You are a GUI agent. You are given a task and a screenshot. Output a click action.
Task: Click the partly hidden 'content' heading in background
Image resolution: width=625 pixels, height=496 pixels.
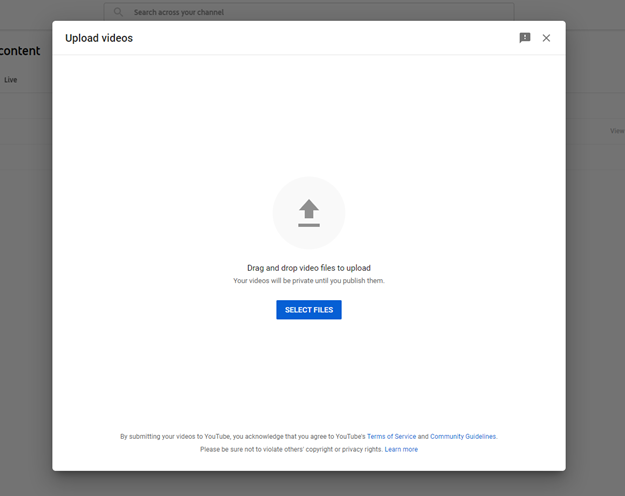point(20,51)
